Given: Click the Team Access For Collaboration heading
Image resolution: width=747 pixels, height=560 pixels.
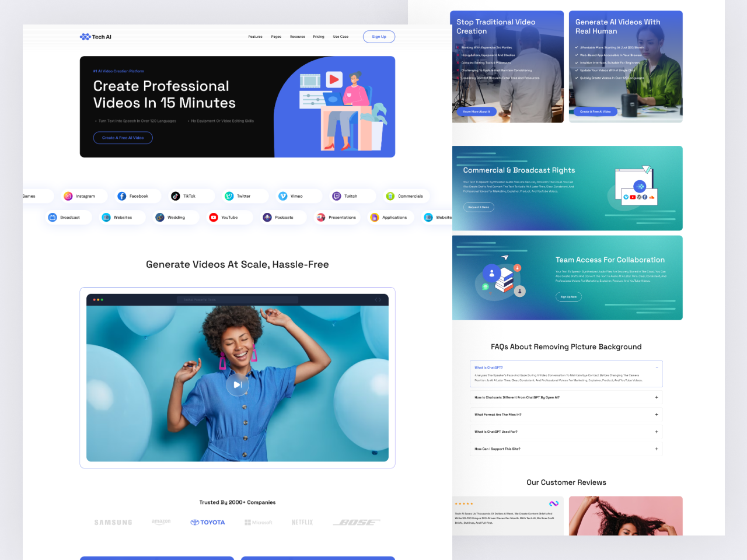Looking at the screenshot, I should 610,260.
